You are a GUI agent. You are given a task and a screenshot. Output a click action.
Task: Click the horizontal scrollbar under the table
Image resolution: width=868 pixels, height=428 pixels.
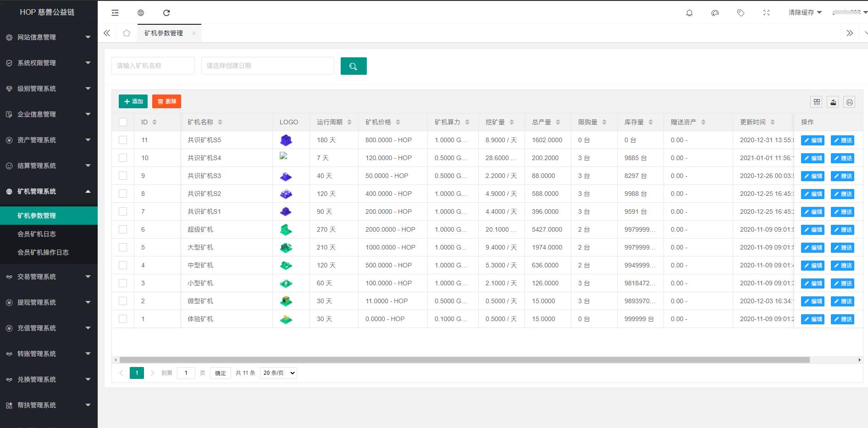tap(464, 360)
